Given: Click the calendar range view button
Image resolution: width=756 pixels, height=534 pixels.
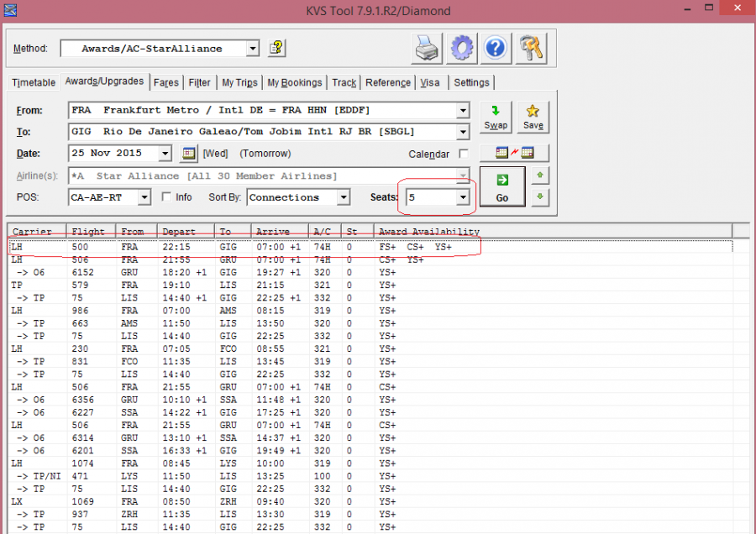Looking at the screenshot, I should point(515,153).
